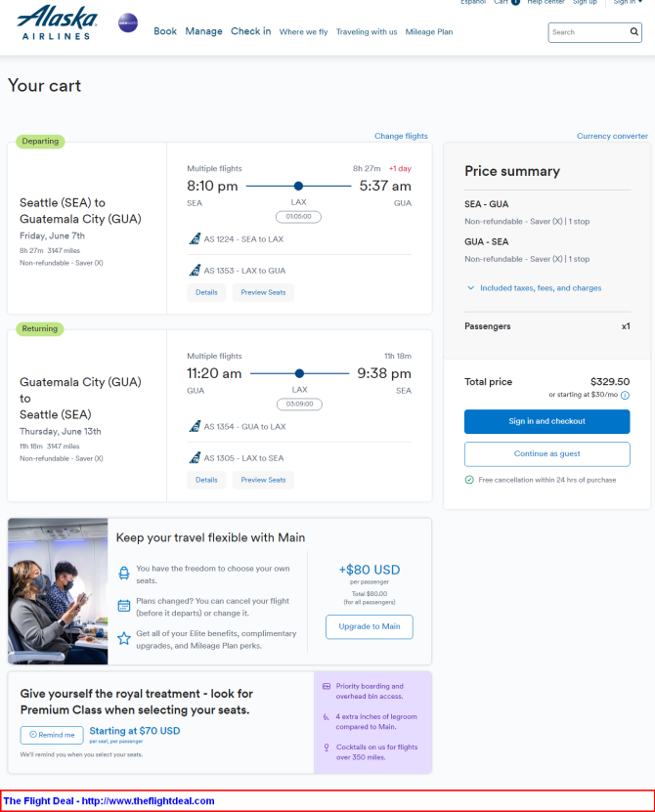Screen dimensions: 655x812
Task: Open the Currency converter link
Action: (611, 136)
